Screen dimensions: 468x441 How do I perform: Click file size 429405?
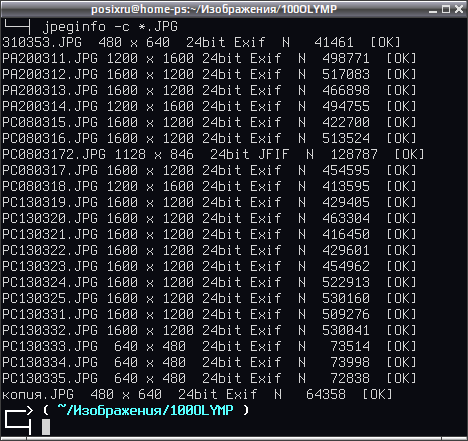346,202
